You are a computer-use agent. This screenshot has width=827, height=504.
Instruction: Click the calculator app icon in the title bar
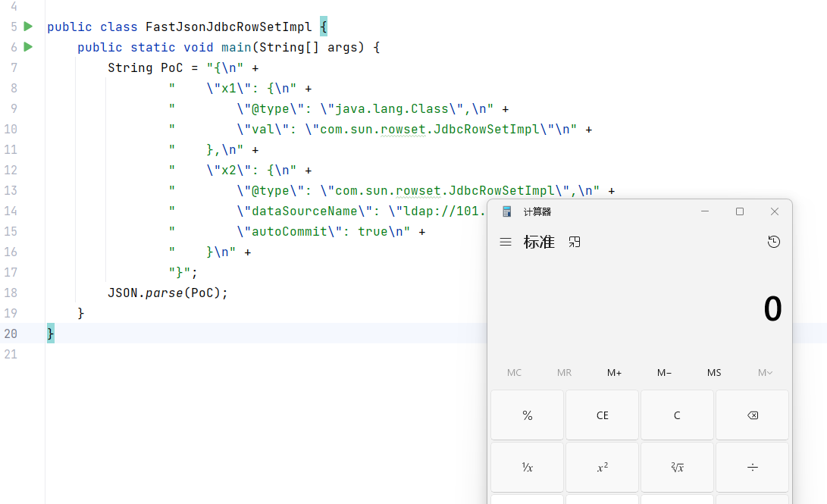click(x=507, y=211)
